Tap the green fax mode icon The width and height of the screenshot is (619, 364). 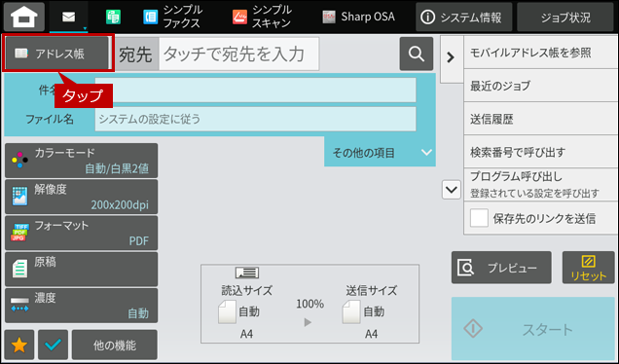point(113,17)
